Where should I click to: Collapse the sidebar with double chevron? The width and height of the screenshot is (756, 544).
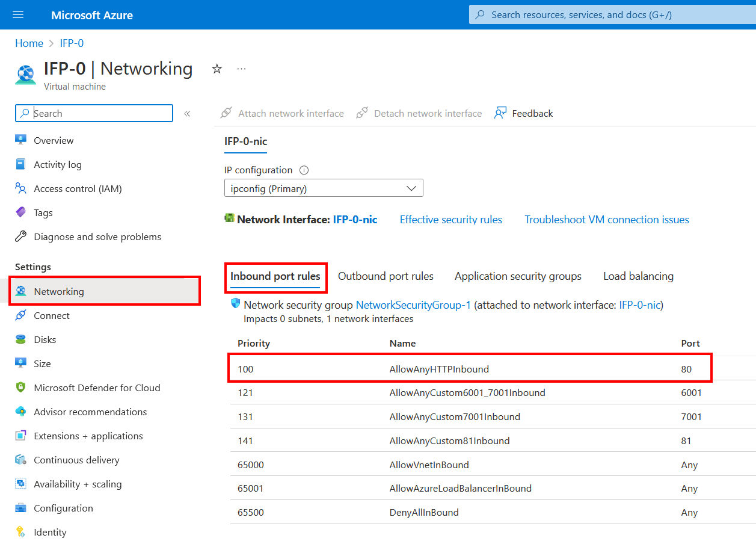[187, 114]
